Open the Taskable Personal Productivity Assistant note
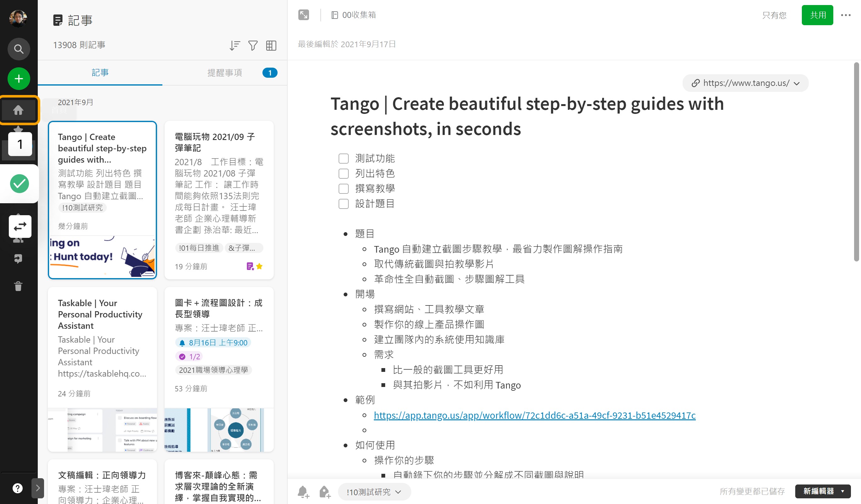Image resolution: width=861 pixels, height=504 pixels. pyautogui.click(x=103, y=369)
